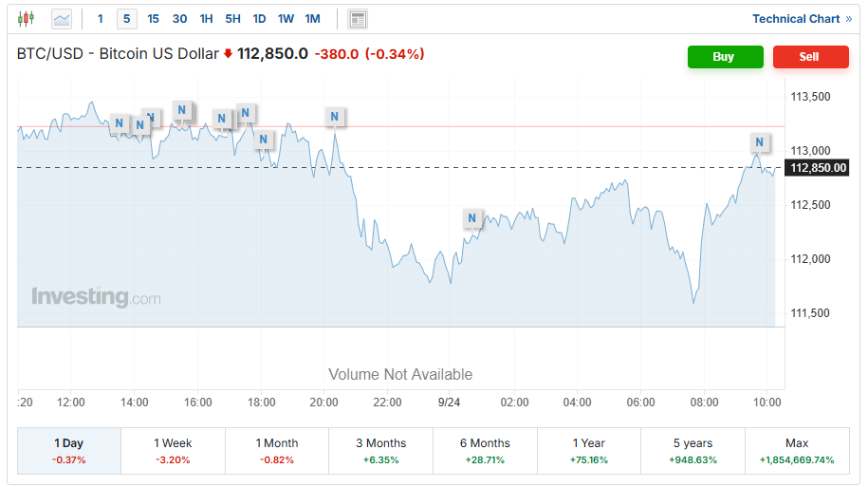Image resolution: width=868 pixels, height=487 pixels.
Task: Click the 112,850.00 current price label
Action: pos(817,168)
